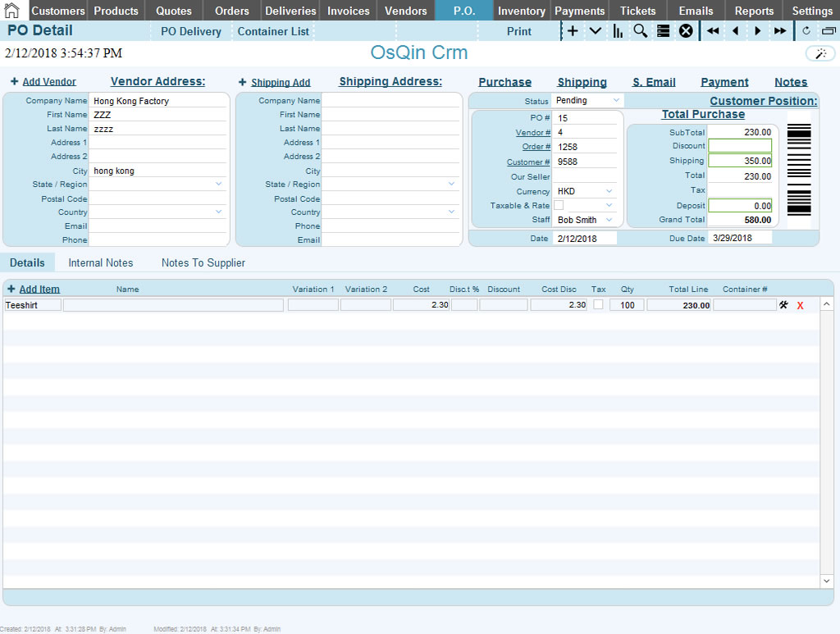This screenshot has width=840, height=634.
Task: Click the Vendor # link
Action: point(532,132)
